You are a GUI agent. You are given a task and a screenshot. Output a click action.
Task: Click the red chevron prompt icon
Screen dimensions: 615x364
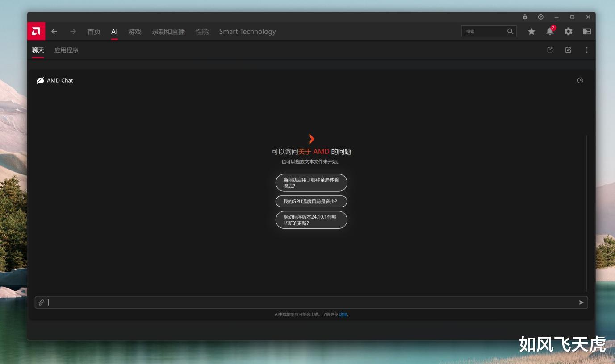pyautogui.click(x=312, y=139)
